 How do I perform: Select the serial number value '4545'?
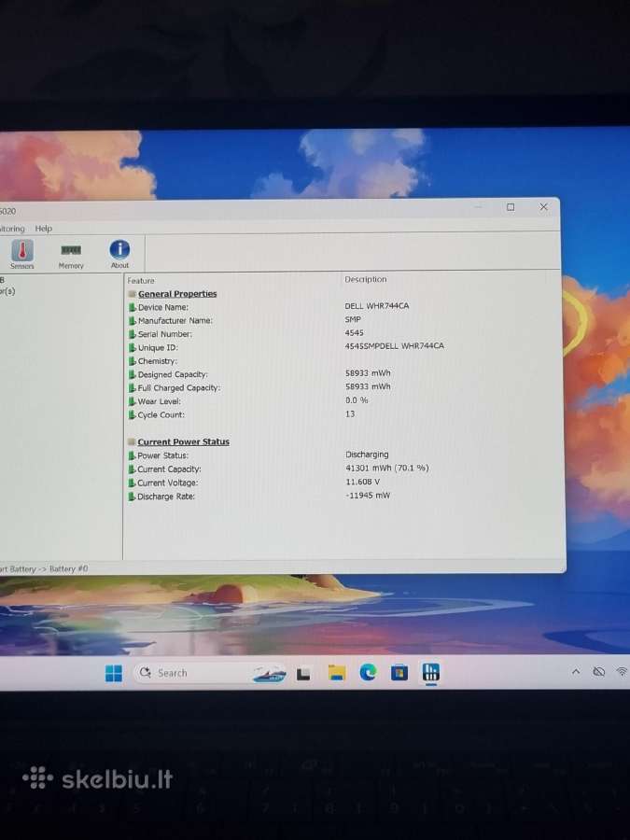354,332
